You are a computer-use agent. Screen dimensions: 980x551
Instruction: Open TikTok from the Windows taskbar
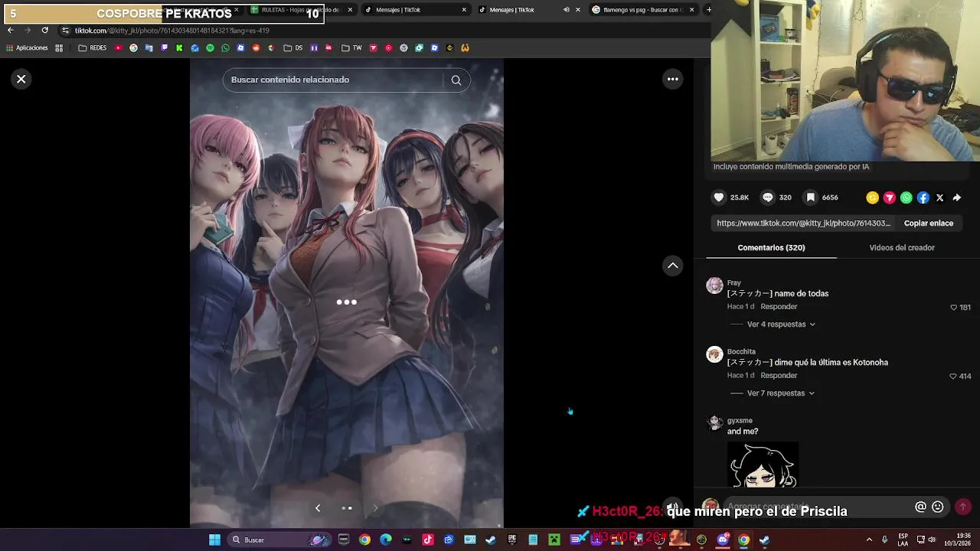428,540
